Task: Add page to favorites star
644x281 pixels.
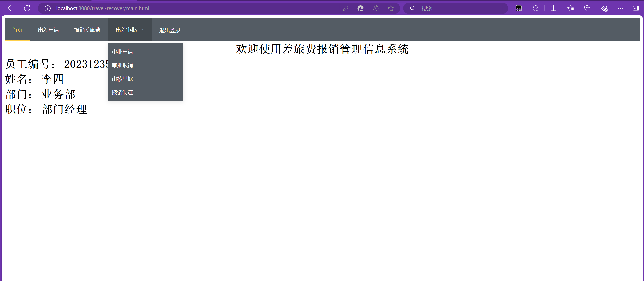Action: click(391, 8)
